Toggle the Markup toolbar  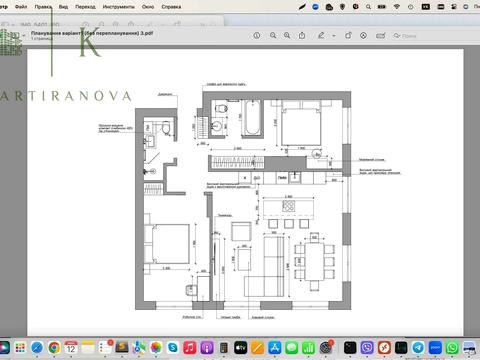(364, 35)
